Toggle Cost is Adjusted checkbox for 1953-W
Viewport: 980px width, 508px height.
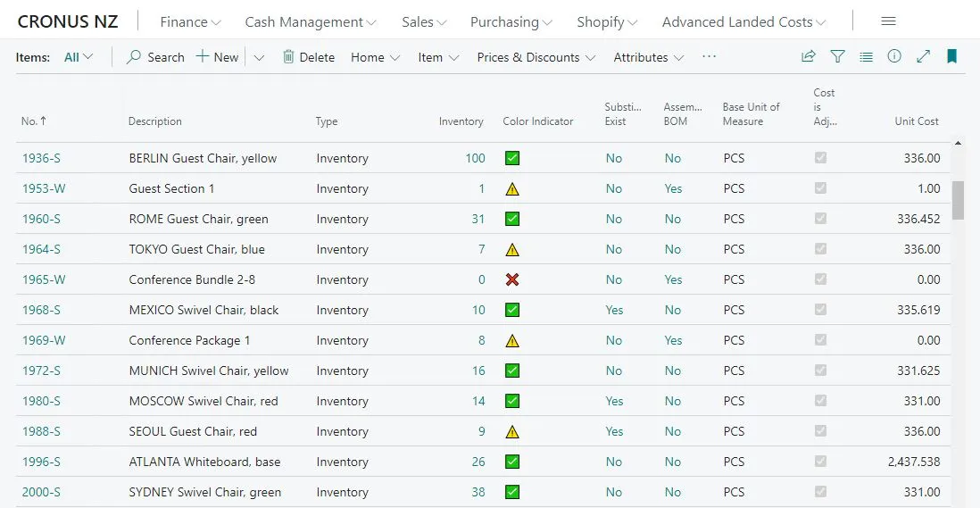(820, 188)
